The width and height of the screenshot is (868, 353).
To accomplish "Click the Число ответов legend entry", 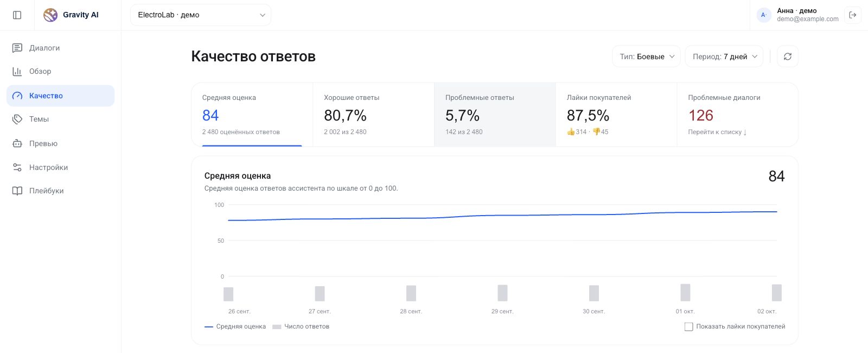I will click(x=301, y=326).
